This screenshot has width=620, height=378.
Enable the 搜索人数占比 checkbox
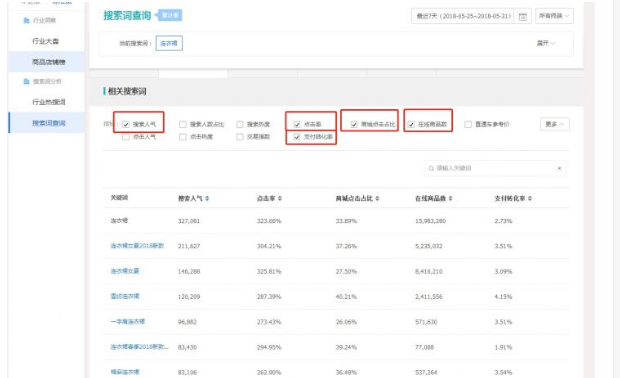pos(183,124)
